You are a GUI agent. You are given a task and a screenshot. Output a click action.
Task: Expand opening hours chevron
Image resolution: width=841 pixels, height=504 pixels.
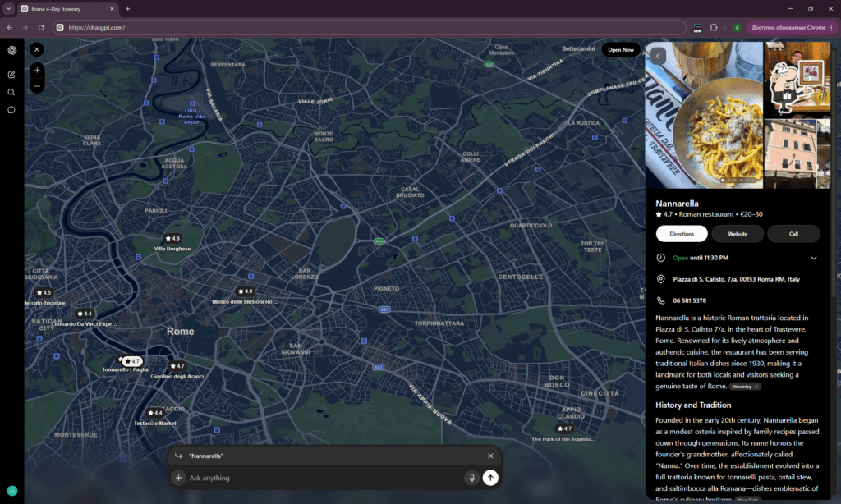pyautogui.click(x=814, y=258)
